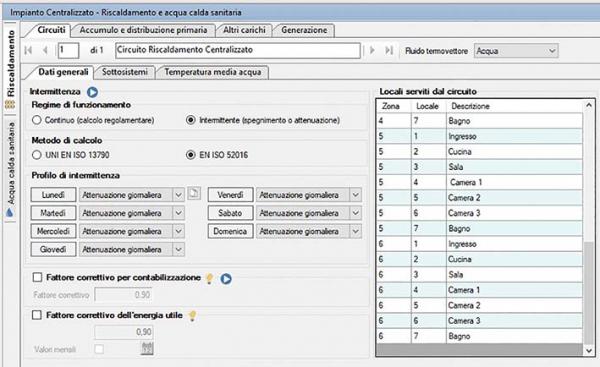Open Altri carichi tab
Screen dimensions: 600x367
pos(244,30)
